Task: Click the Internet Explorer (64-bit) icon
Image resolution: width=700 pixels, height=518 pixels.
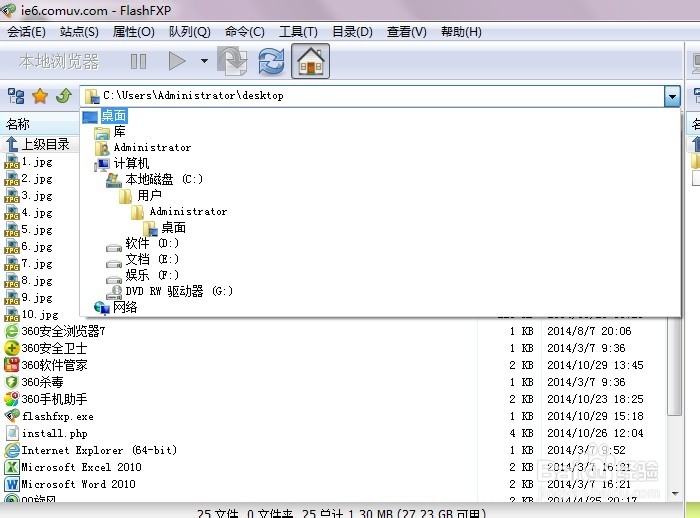Action: (12, 450)
